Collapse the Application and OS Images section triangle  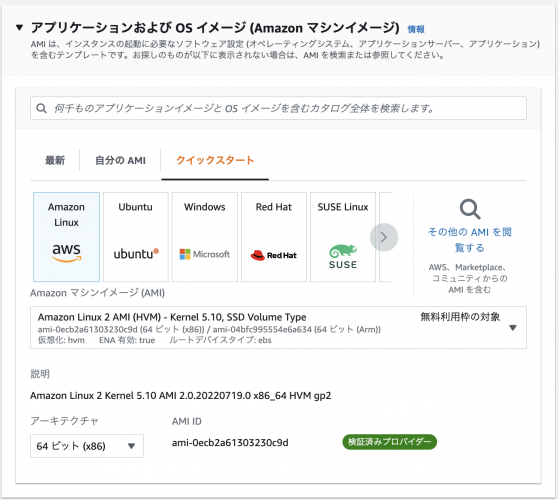point(20,27)
